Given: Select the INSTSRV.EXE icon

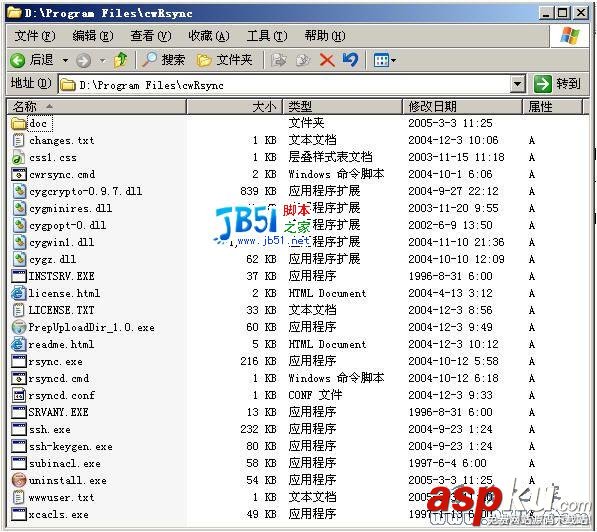Looking at the screenshot, I should (x=19, y=276).
